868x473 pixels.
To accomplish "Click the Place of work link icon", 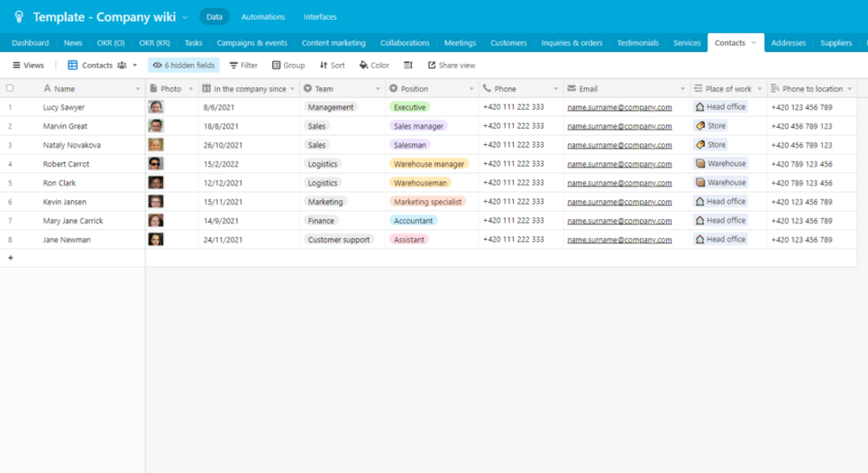I will coord(698,89).
